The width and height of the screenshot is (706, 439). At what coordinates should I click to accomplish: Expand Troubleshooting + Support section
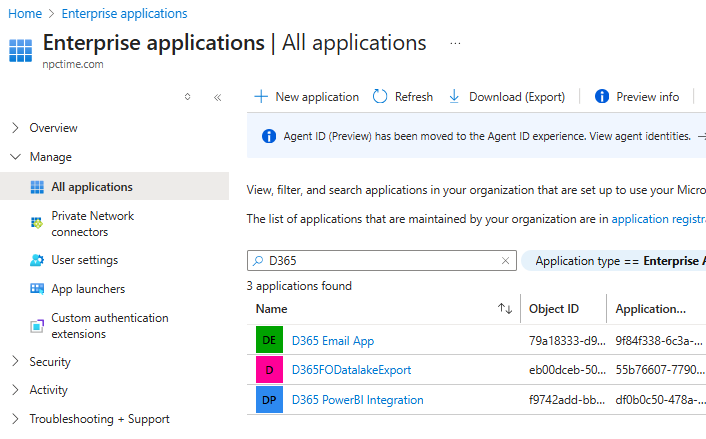click(15, 419)
